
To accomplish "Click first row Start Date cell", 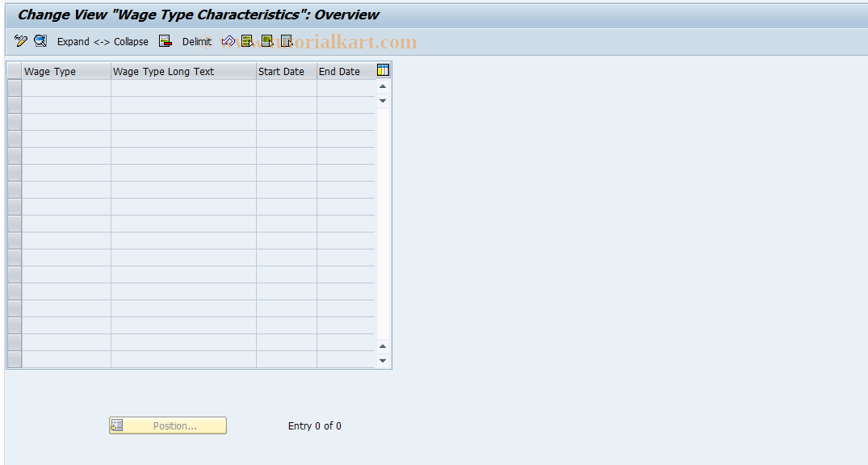I will (287, 88).
